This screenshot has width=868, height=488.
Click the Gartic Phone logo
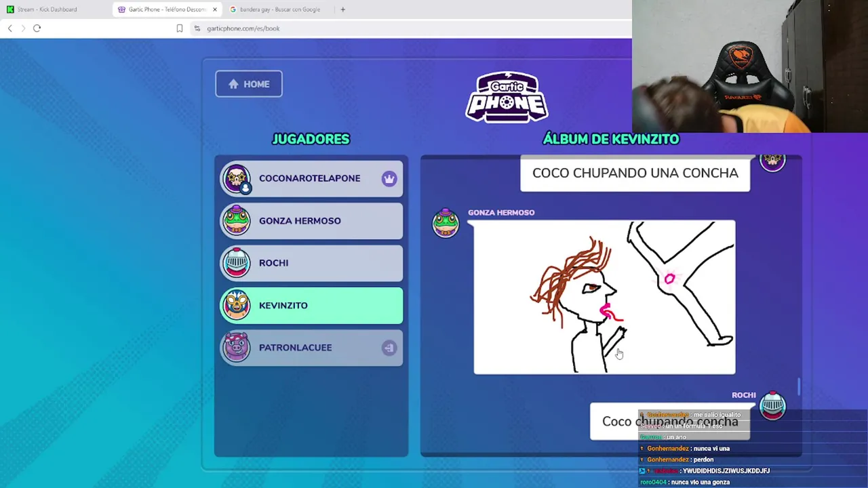coord(507,97)
